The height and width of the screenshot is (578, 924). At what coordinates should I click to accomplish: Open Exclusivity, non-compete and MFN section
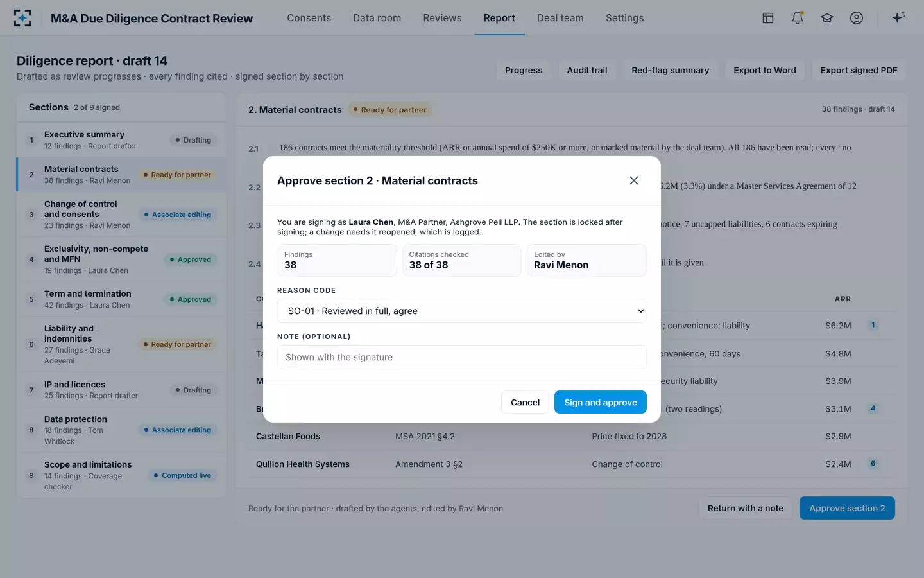(121, 259)
